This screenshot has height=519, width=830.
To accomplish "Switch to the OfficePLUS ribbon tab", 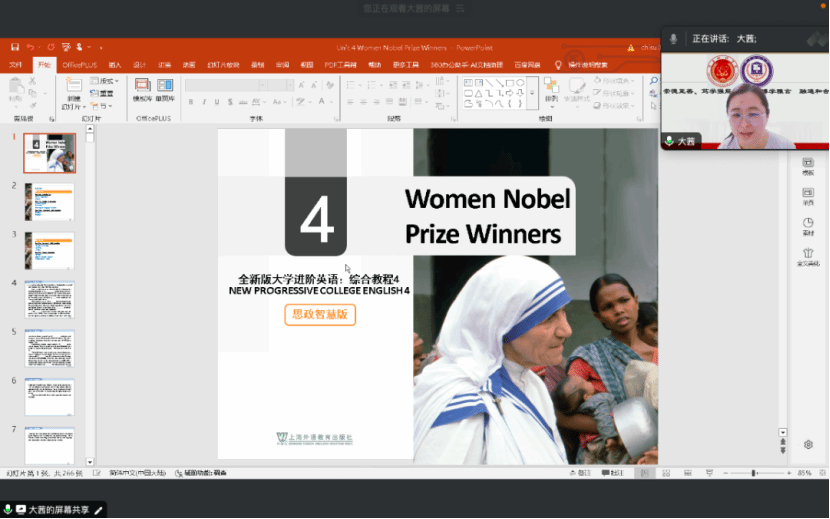I will point(80,65).
